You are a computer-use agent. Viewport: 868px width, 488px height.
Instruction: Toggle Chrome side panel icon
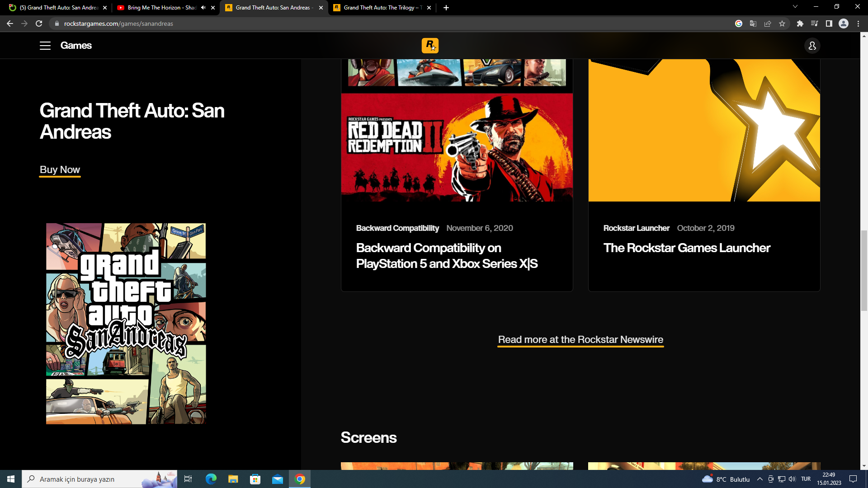[x=829, y=23]
